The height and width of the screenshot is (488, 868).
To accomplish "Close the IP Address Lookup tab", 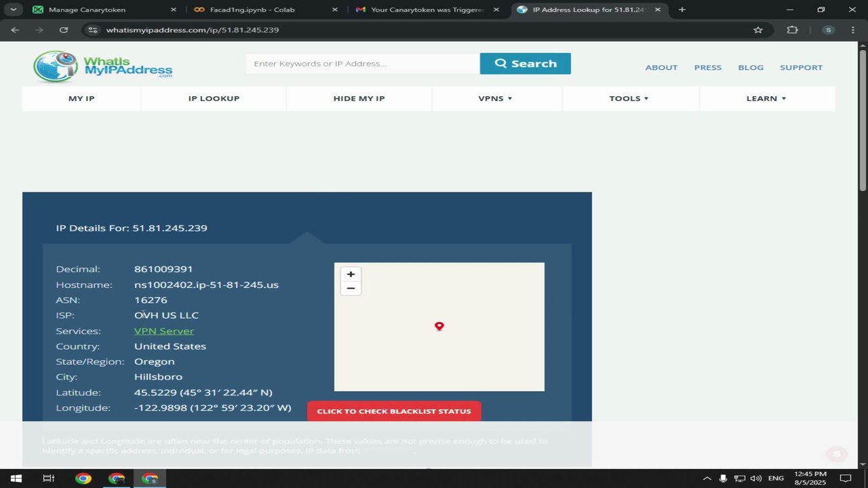I will (x=657, y=9).
